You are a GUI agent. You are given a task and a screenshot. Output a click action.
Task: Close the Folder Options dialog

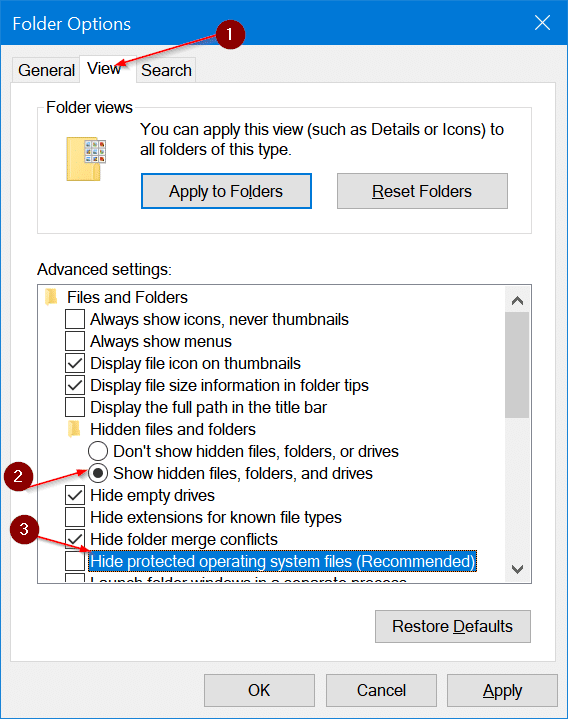click(x=542, y=22)
